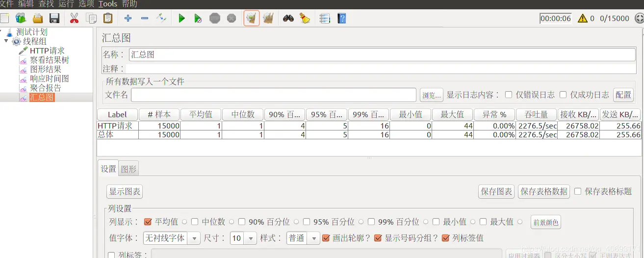Uncheck the 平均值 column checkbox

point(148,222)
